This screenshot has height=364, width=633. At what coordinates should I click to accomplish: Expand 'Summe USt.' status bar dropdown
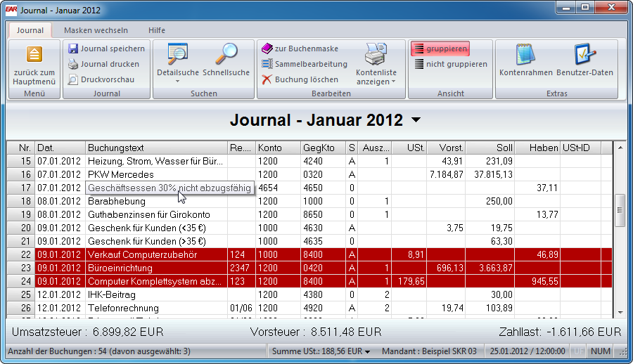pos(367,351)
